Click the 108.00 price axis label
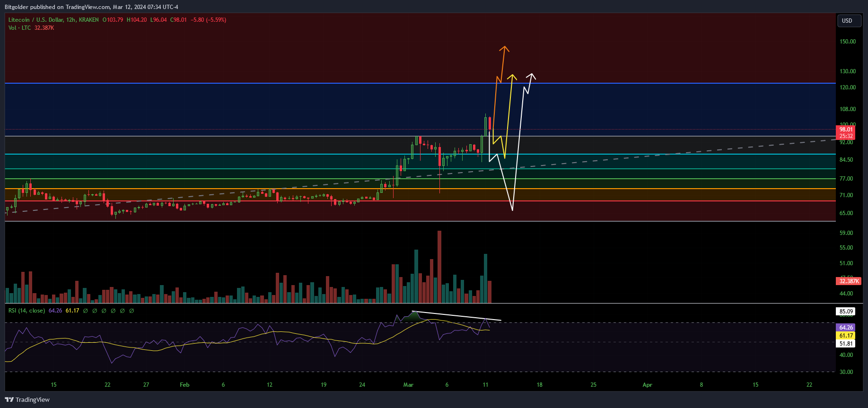 [x=848, y=109]
